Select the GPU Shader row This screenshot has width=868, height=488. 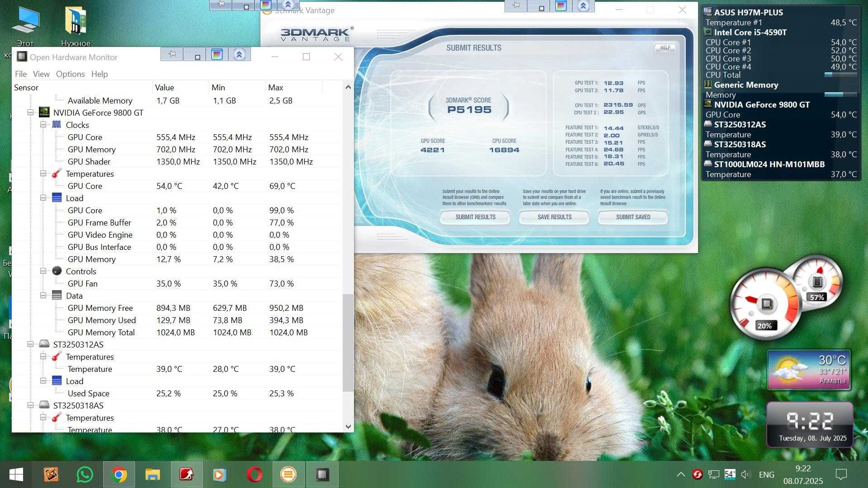click(x=177, y=161)
